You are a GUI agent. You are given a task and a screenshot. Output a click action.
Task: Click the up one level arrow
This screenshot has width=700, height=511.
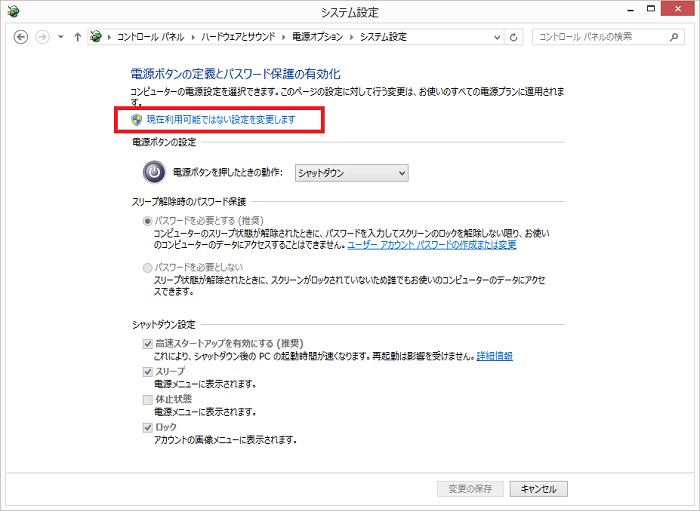[77, 37]
